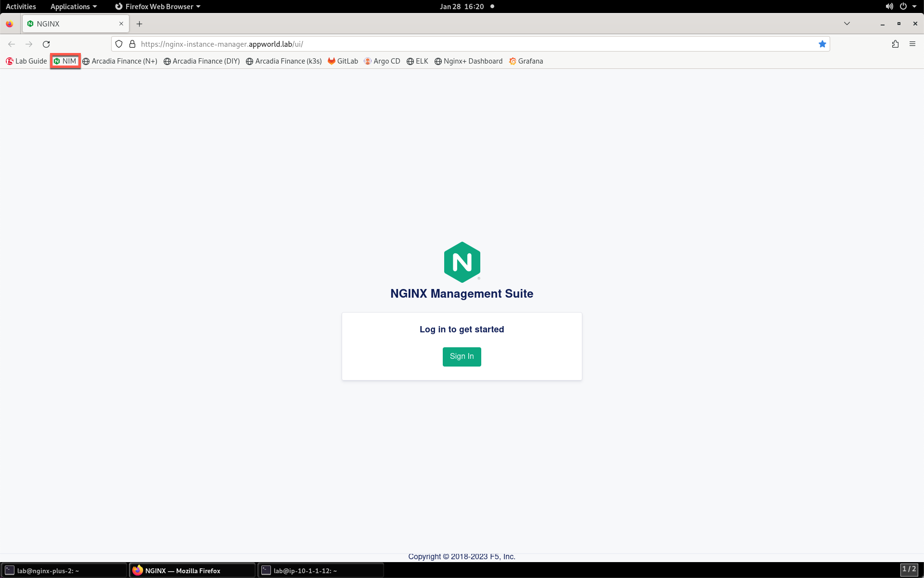Open the NIM bookmark
This screenshot has width=924, height=578.
click(65, 61)
